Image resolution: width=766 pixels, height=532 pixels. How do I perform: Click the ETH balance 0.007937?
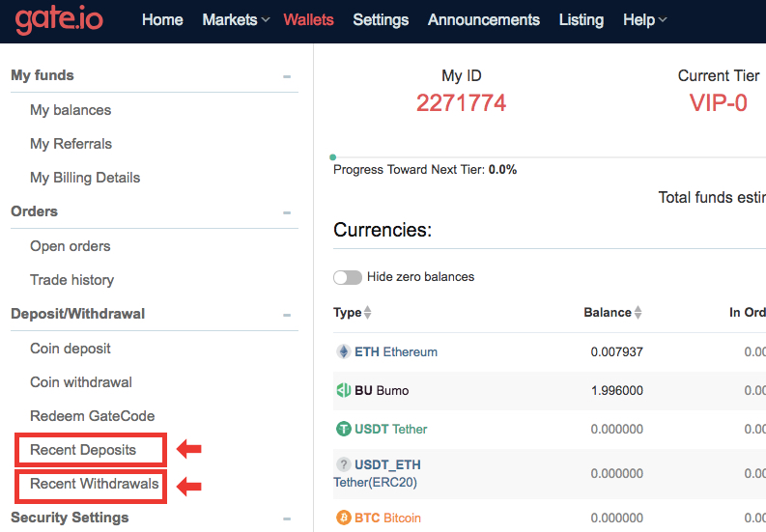tap(616, 351)
